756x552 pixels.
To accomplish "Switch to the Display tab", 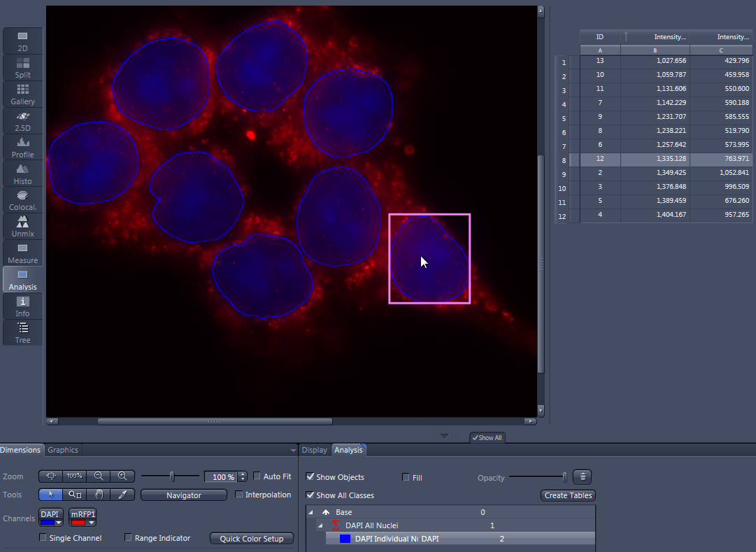I will pyautogui.click(x=314, y=450).
